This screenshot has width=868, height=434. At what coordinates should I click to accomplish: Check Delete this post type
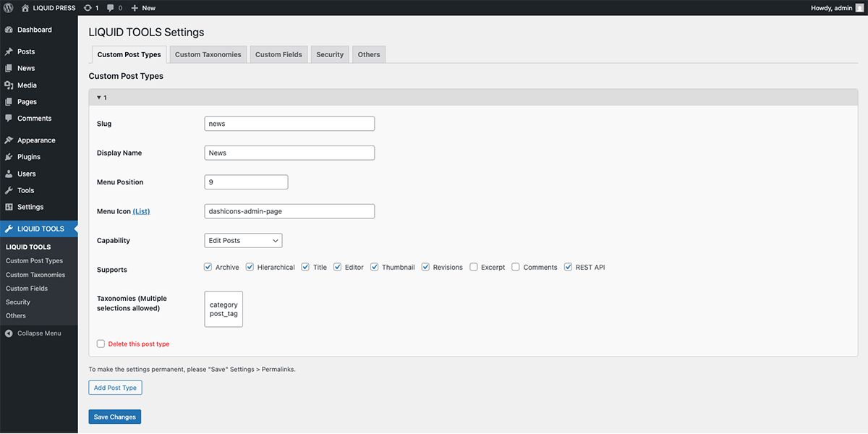101,344
